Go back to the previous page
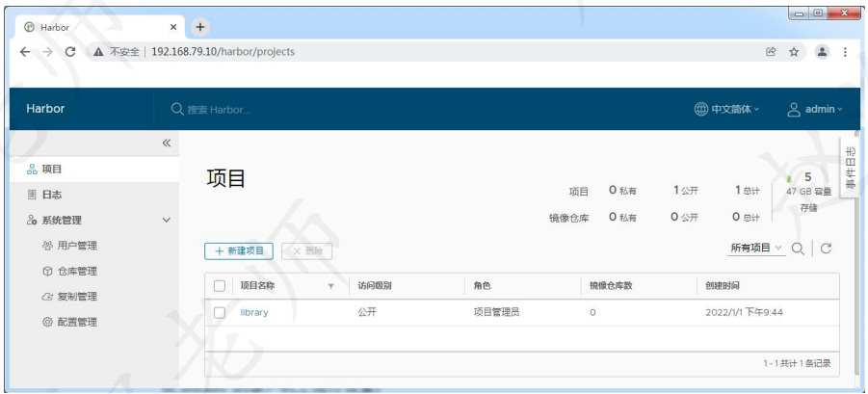868x394 pixels. tap(25, 51)
